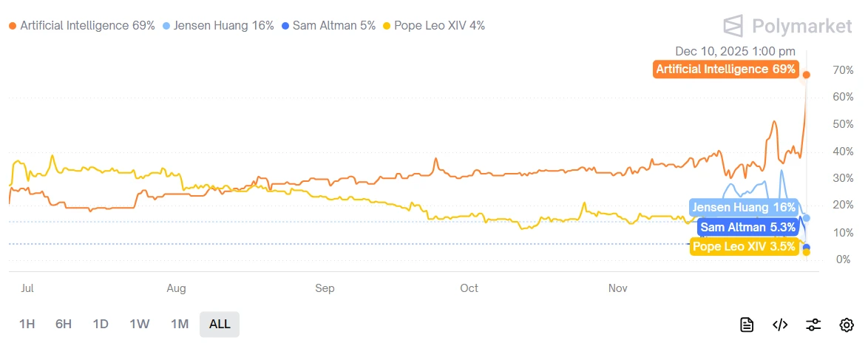Click the orange Artificial Intelligence 69% chart label
This screenshot has height=343, width=868.
[x=725, y=69]
